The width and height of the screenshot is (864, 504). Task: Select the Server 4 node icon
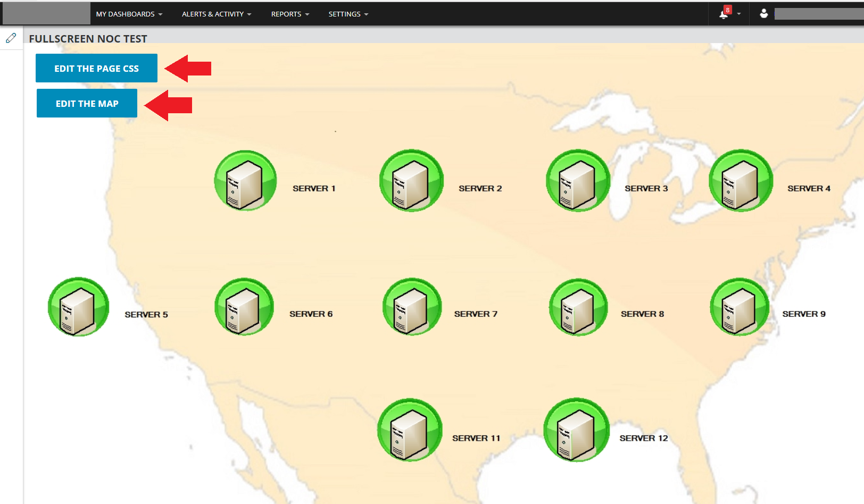(x=741, y=181)
